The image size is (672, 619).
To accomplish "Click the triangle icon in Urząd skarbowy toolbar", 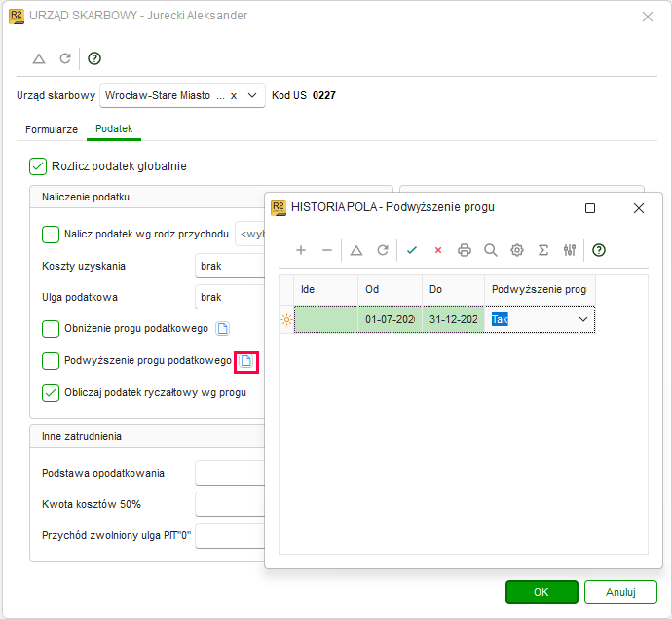I will click(39, 58).
